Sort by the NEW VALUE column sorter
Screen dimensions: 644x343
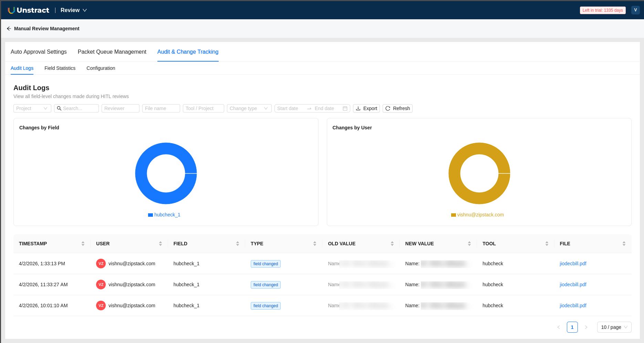pyautogui.click(x=469, y=244)
